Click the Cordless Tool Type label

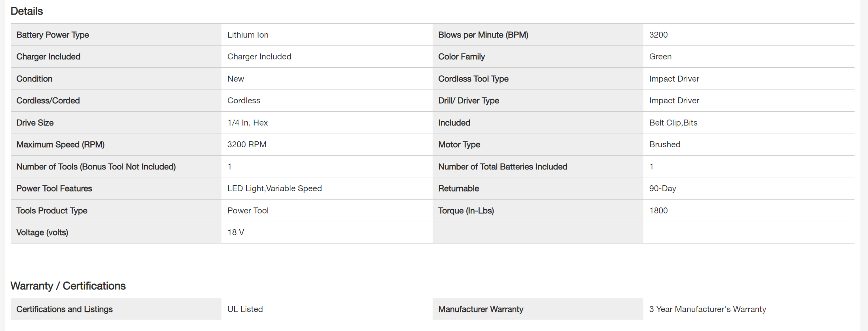click(473, 79)
